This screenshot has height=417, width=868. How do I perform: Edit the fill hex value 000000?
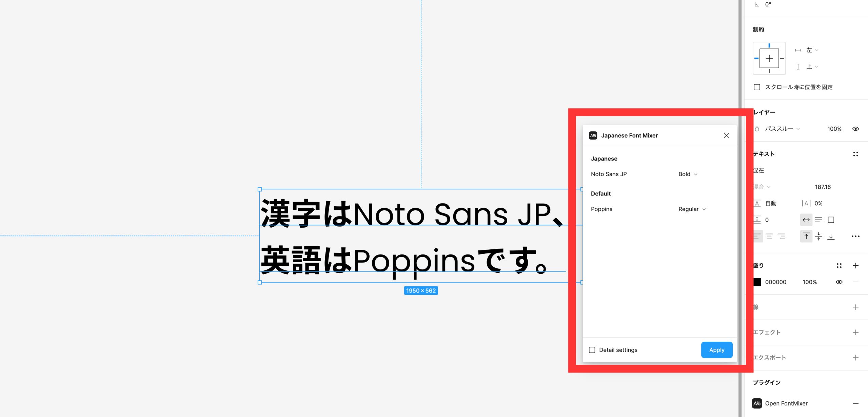(775, 282)
